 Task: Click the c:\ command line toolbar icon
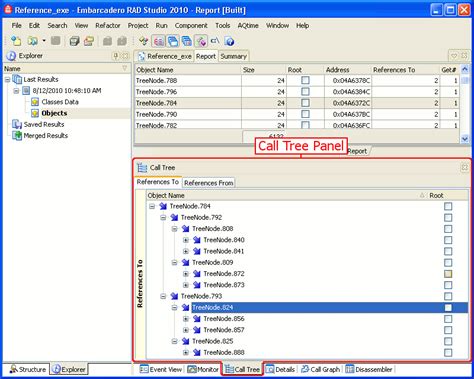215,41
